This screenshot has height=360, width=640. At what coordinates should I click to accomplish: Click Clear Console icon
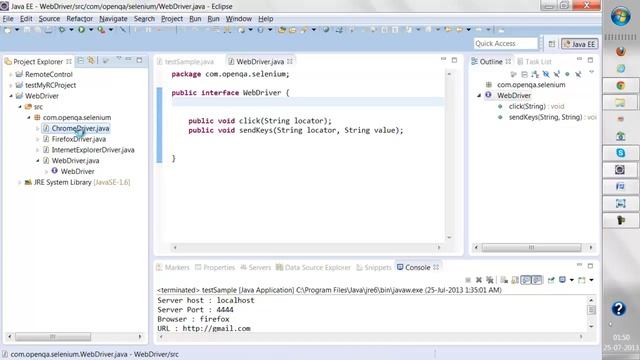[x=504, y=280]
